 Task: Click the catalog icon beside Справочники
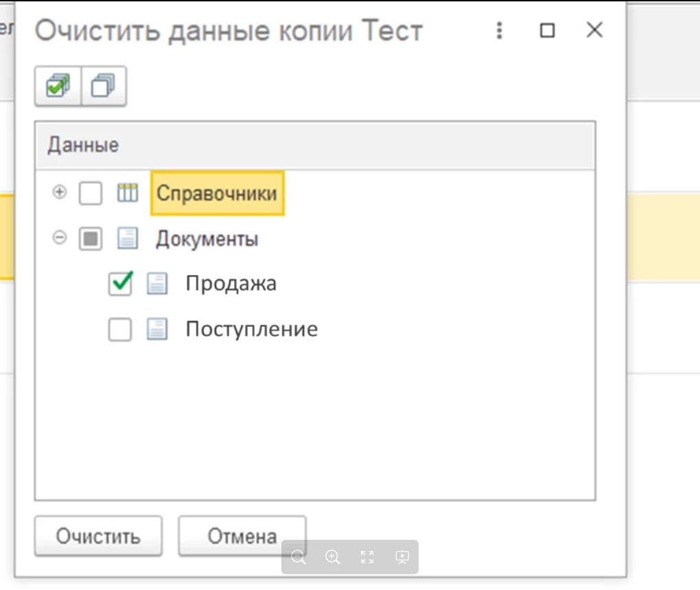click(x=128, y=194)
